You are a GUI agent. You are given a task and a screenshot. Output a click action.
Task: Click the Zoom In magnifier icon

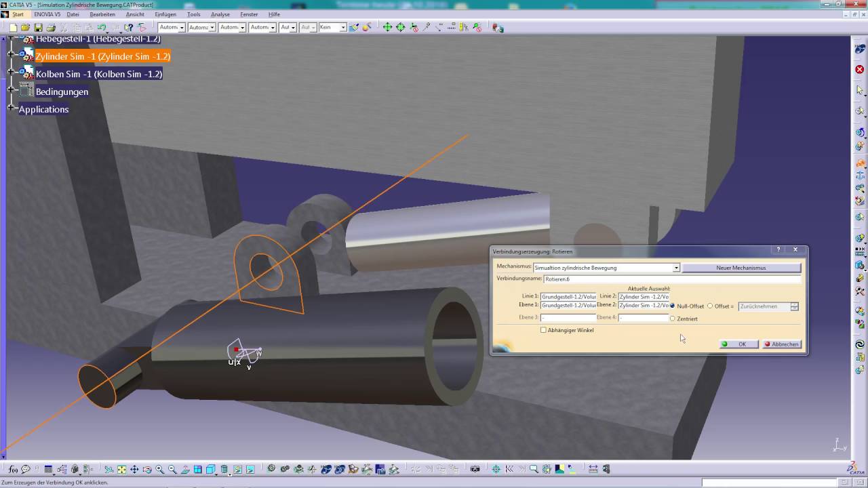pos(159,469)
